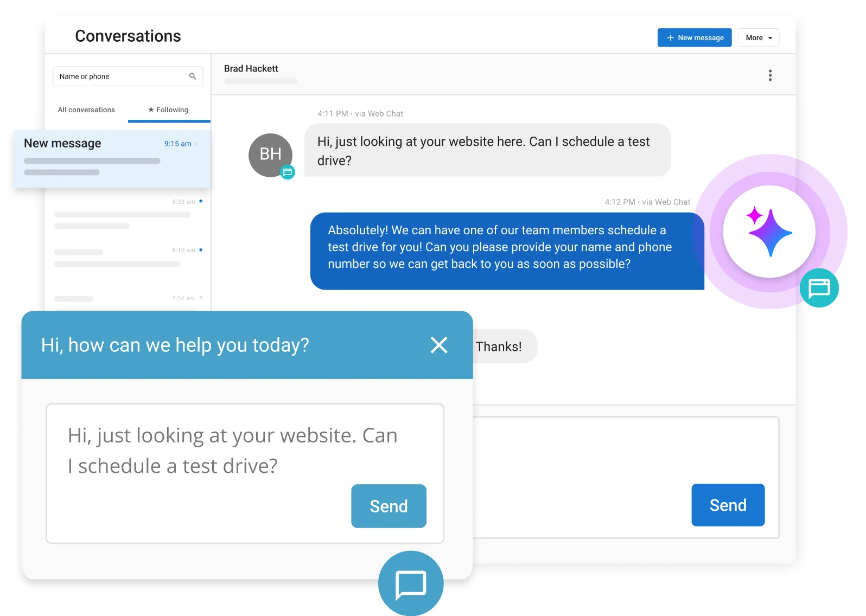Click the widget message text box
This screenshot has height=616, width=866.
tap(245, 473)
